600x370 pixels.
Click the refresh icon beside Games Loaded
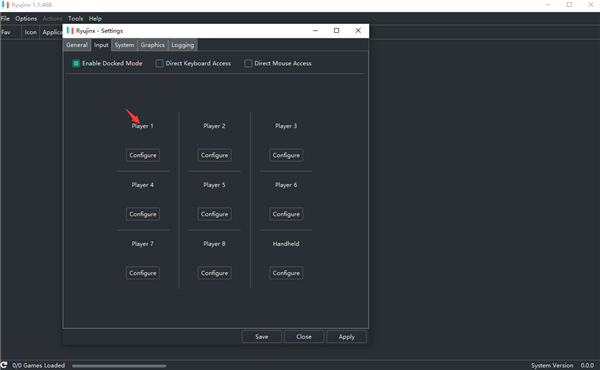(4, 365)
